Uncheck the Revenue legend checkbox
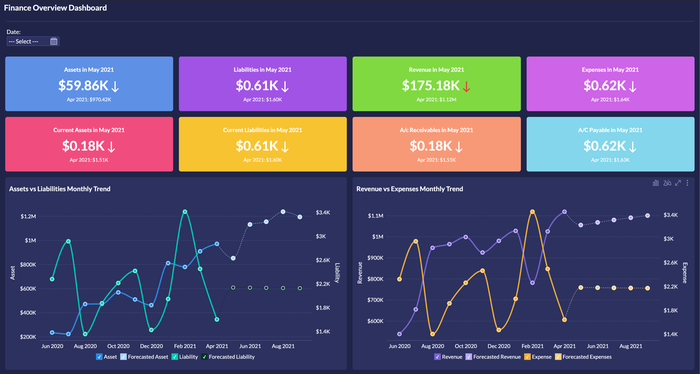 438,357
